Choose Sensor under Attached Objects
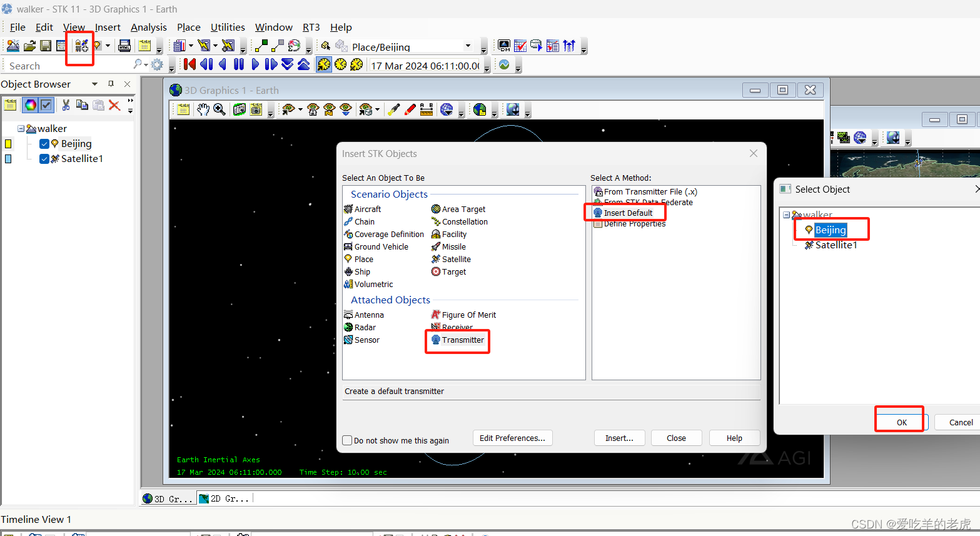Viewport: 980px width, 536px height. pyautogui.click(x=362, y=340)
